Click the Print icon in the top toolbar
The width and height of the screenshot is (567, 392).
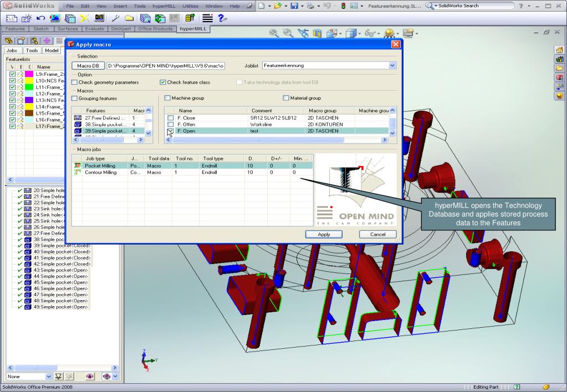click(310, 6)
